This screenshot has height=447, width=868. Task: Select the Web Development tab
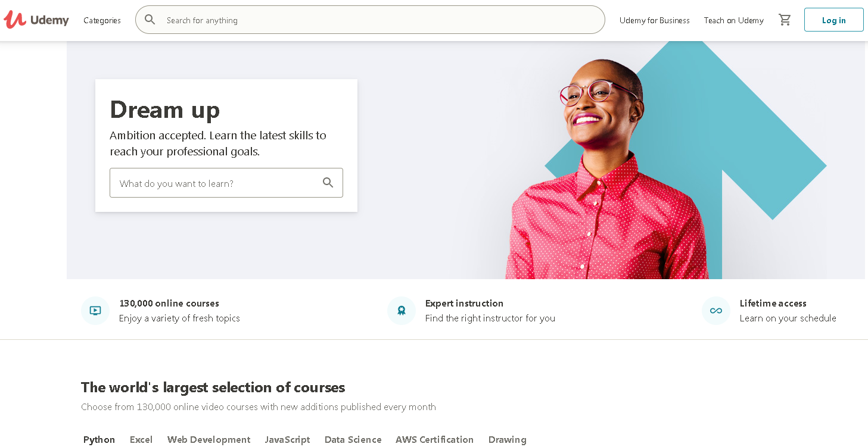209,439
